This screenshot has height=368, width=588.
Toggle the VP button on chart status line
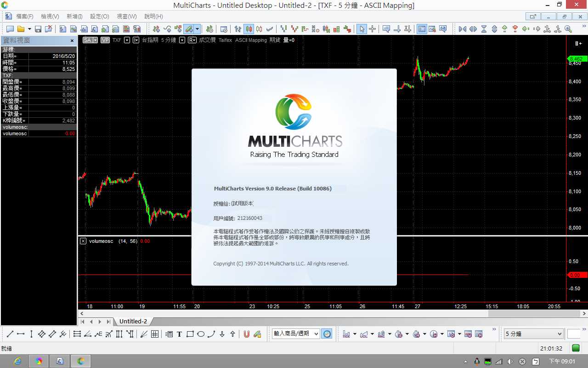[x=105, y=40]
